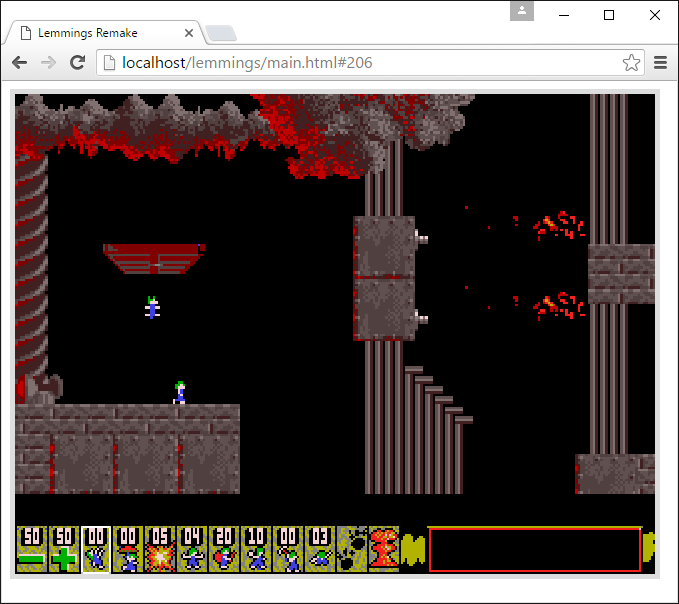Select the Lemmings Remake tab
The height and width of the screenshot is (604, 679).
click(103, 33)
